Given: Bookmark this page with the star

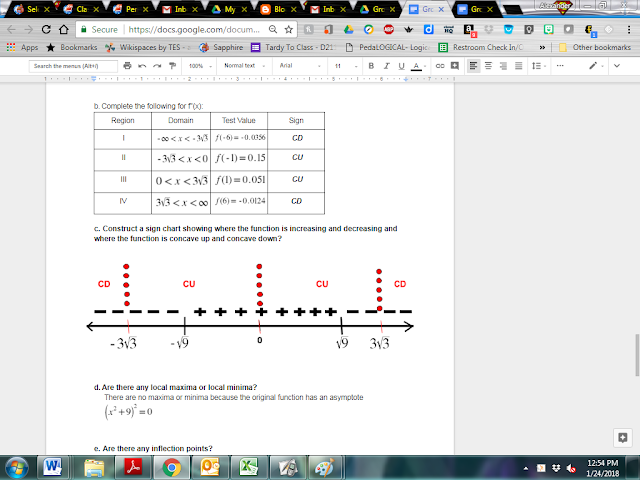Looking at the screenshot, I should (289, 29).
